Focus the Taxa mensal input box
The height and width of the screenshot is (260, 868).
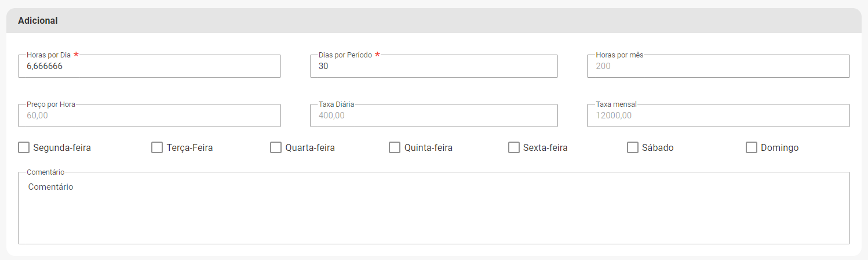(x=718, y=115)
